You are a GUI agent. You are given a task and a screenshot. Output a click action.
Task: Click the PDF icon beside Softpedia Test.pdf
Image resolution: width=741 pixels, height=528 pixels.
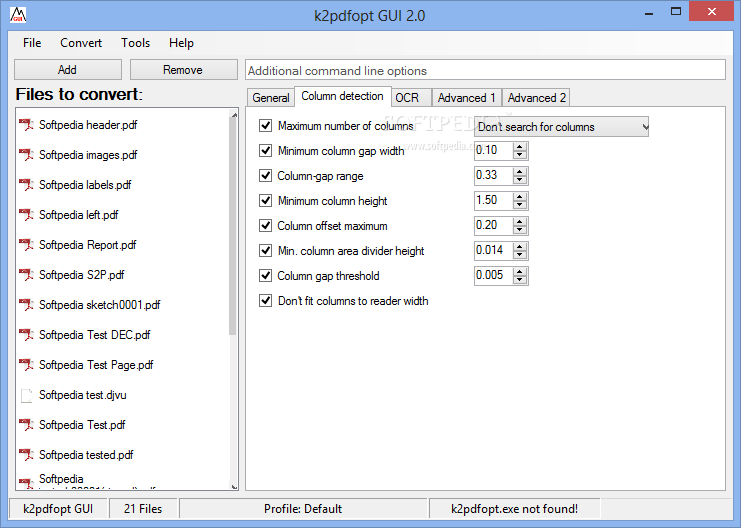point(26,425)
